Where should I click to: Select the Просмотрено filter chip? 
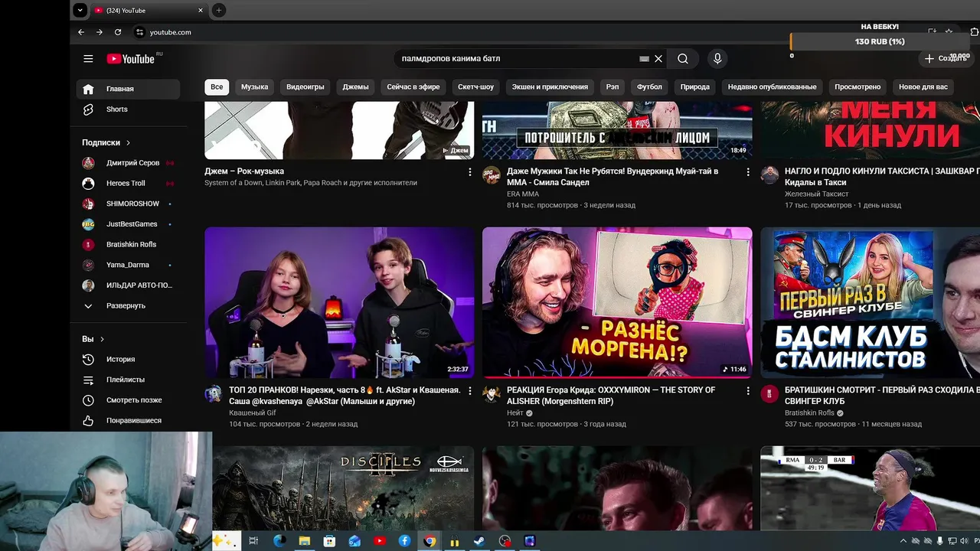click(857, 86)
